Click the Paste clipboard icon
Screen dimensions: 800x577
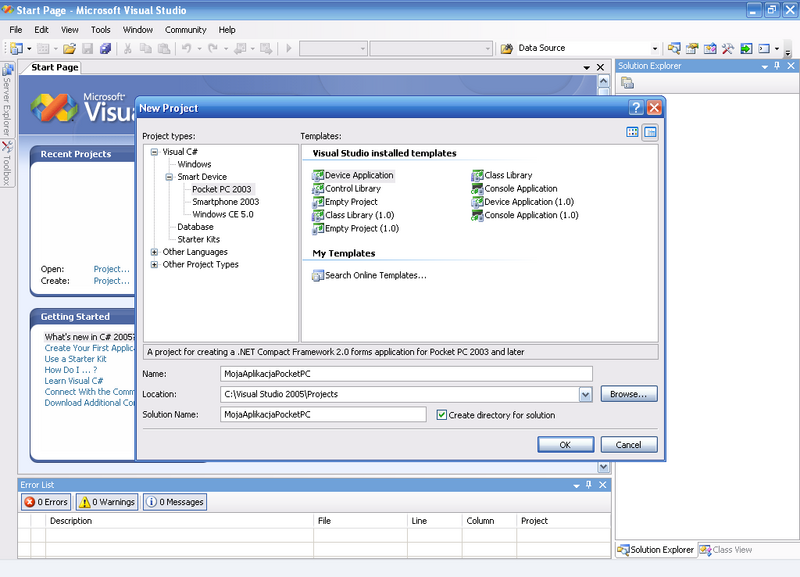[x=164, y=48]
